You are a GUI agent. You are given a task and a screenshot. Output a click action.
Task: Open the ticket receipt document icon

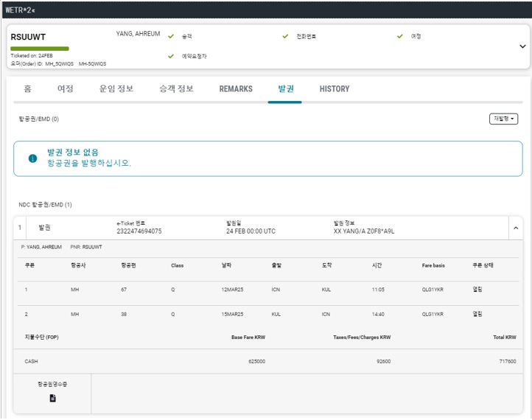[52, 398]
